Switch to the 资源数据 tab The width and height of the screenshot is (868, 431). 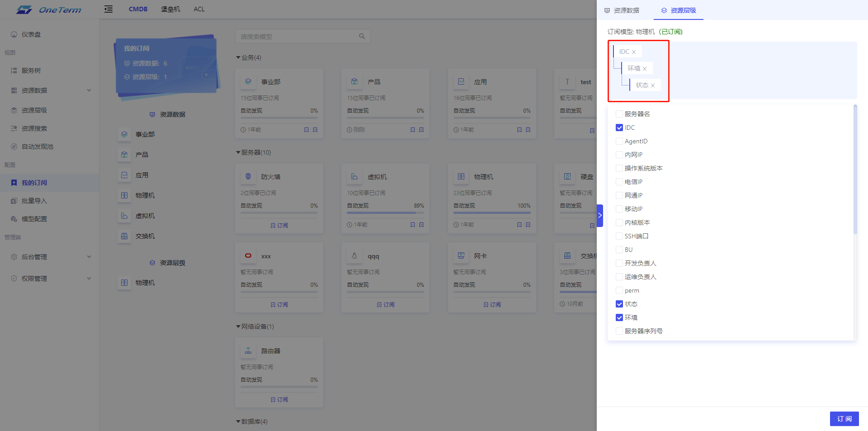(622, 10)
